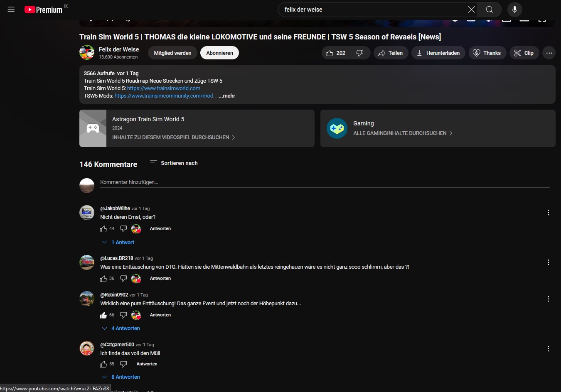Dislike Catgamer500's comment
Screen dimensions: 561x392
click(123, 364)
